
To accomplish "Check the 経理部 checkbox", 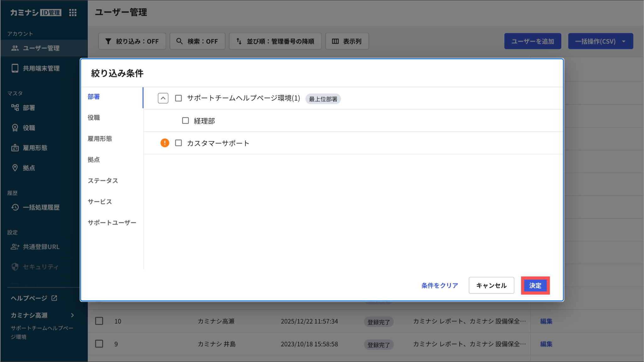I will [x=186, y=121].
